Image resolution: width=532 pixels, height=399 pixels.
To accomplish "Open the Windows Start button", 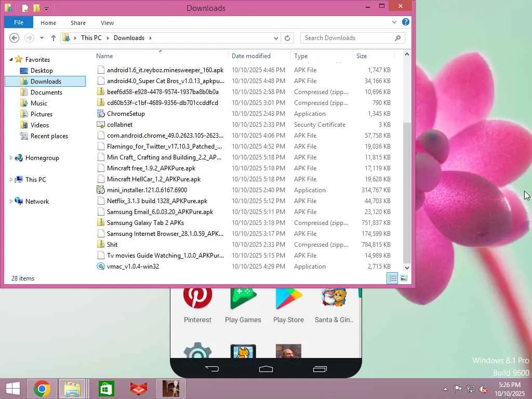I will 13,389.
